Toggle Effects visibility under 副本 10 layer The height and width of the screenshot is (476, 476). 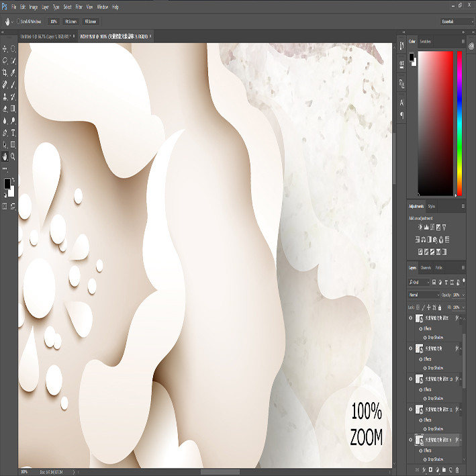pyautogui.click(x=421, y=389)
